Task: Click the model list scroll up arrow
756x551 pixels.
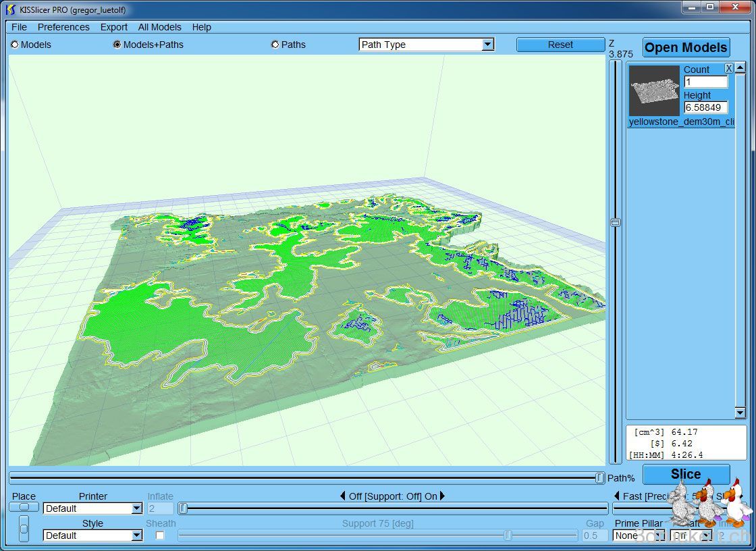Action: [740, 68]
